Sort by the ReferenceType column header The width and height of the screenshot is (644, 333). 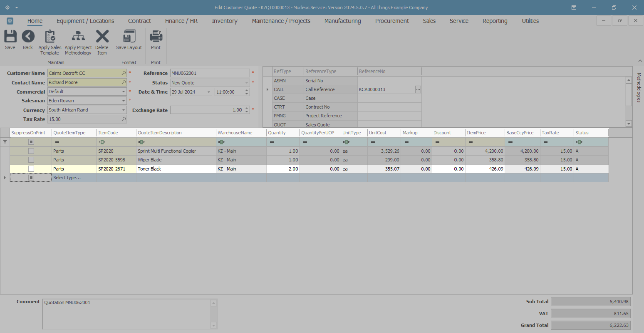point(330,72)
